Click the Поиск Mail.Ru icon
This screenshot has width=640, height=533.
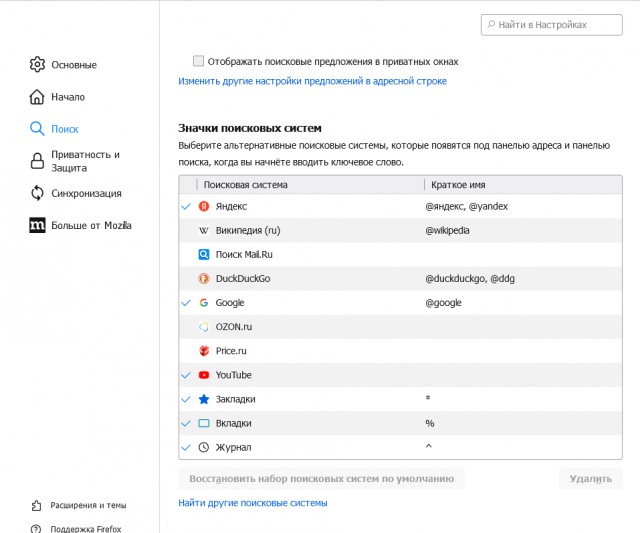[x=204, y=254]
